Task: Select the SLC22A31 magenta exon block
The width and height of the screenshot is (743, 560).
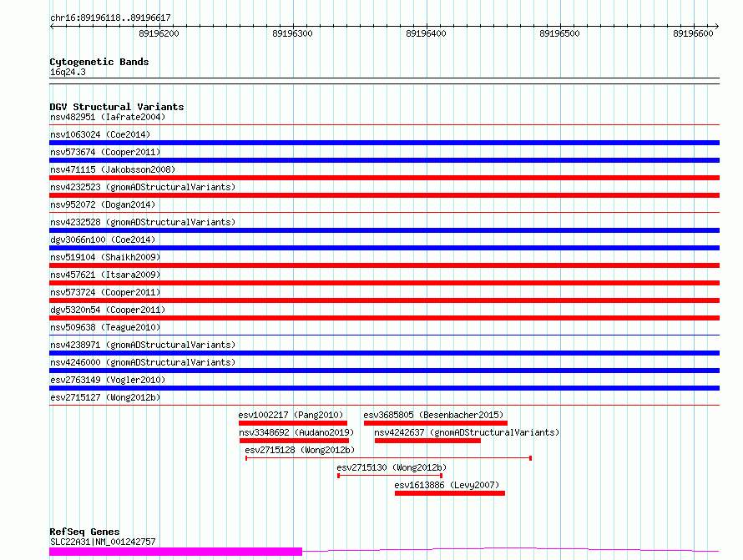Action: 176,552
